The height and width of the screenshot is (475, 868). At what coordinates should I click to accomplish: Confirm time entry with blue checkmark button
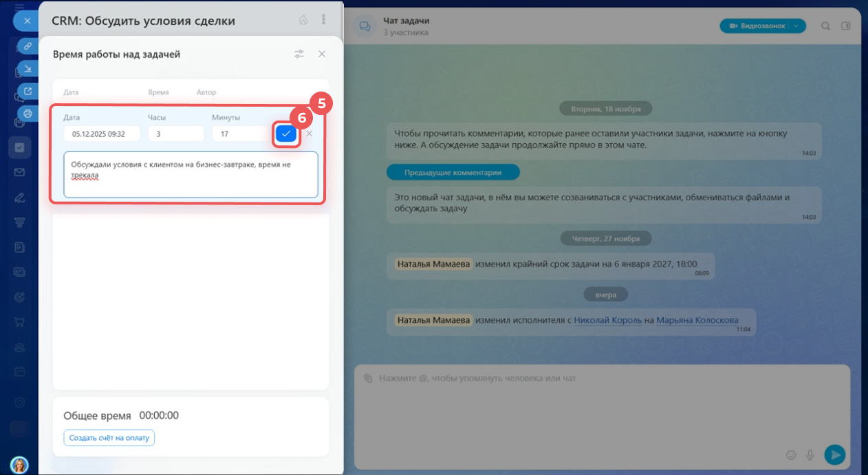tap(285, 134)
